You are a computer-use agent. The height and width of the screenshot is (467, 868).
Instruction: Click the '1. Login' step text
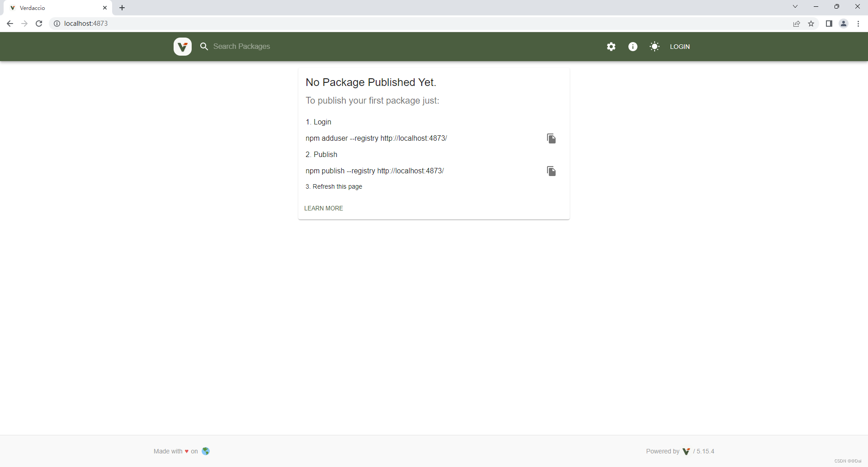coord(318,122)
